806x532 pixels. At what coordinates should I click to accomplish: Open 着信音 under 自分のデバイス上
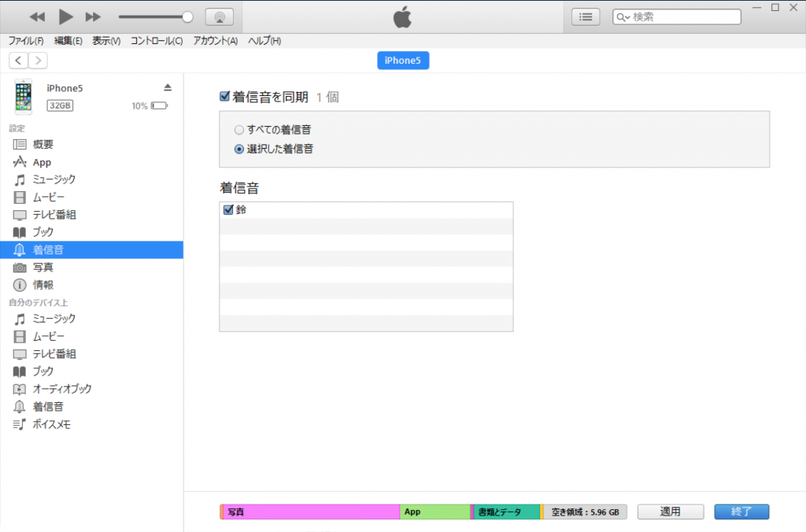91,407
